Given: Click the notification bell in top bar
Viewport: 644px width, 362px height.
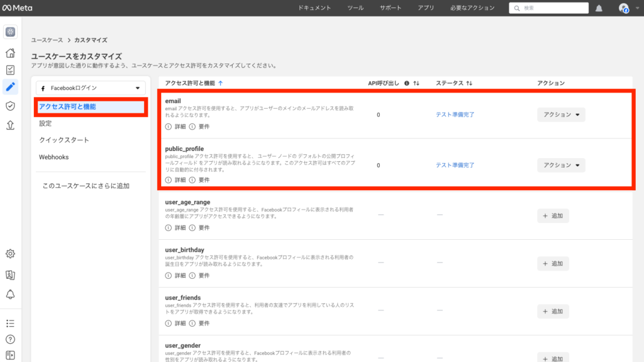Looking at the screenshot, I should coord(599,8).
